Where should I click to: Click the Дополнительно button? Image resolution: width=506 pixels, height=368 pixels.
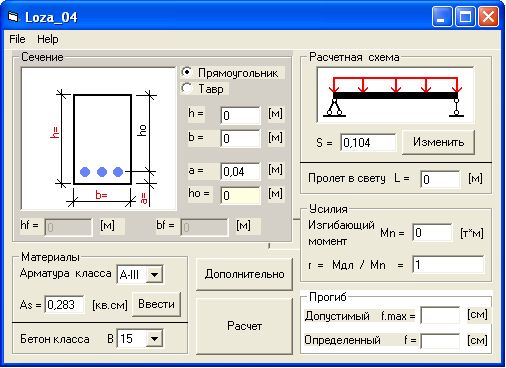(244, 274)
